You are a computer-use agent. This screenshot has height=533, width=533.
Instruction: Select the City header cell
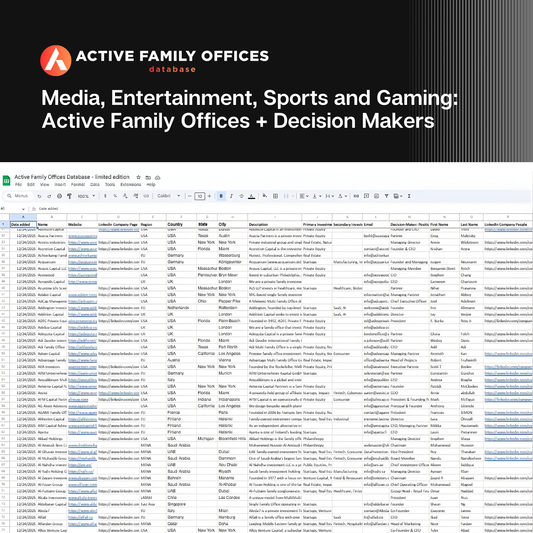click(x=233, y=224)
